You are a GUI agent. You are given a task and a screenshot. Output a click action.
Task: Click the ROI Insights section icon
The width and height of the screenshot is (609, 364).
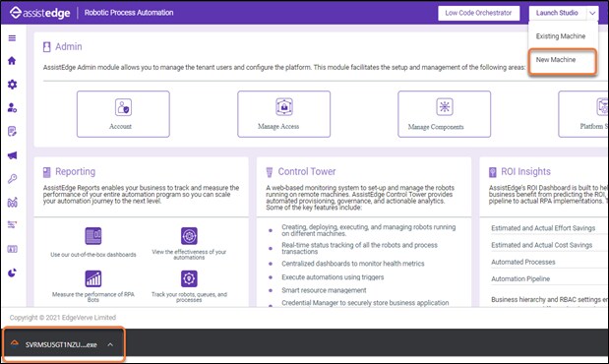point(493,172)
